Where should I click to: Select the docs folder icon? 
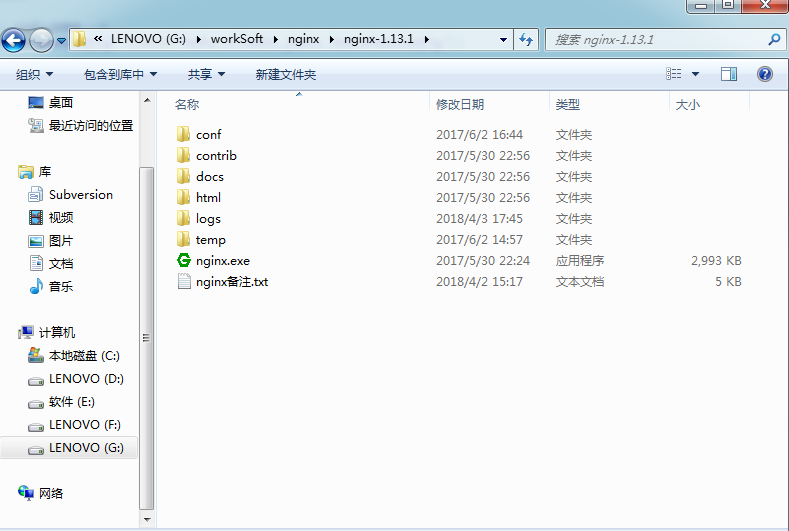click(x=183, y=177)
